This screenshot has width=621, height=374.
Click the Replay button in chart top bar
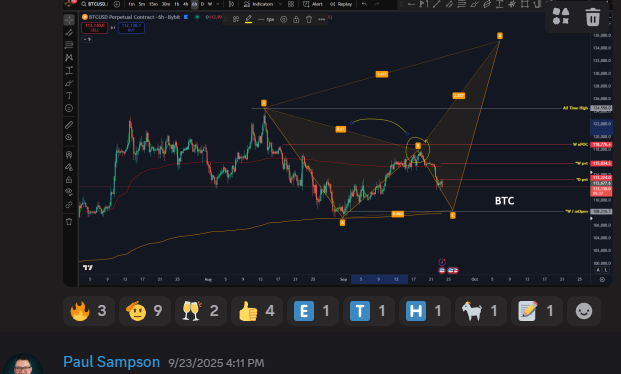pos(341,4)
